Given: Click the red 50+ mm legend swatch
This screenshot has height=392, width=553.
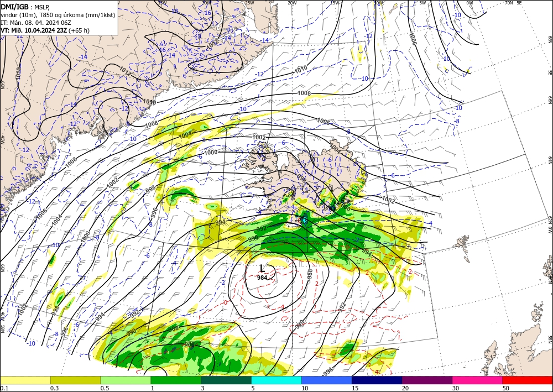Looking at the screenshot, I should [x=528, y=380].
